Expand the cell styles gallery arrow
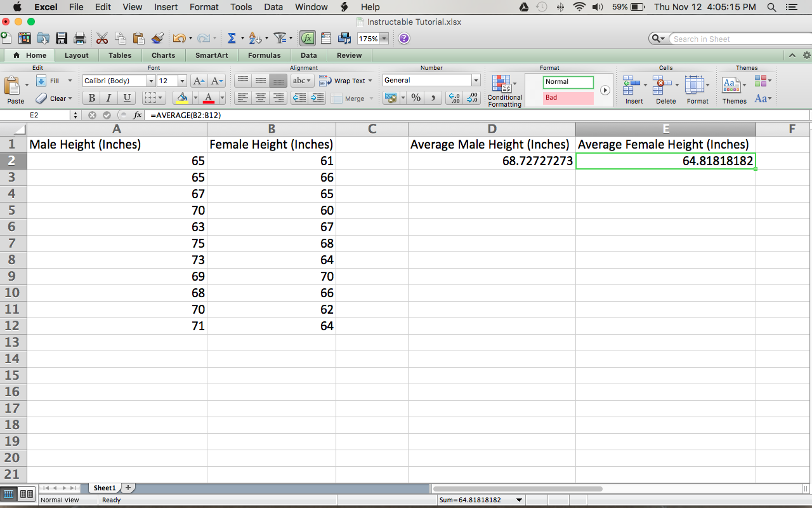 tap(605, 90)
